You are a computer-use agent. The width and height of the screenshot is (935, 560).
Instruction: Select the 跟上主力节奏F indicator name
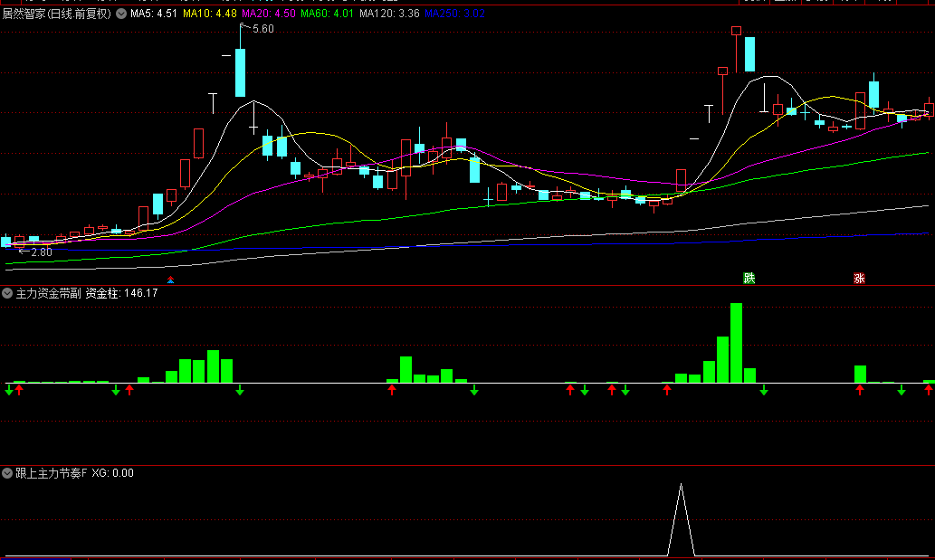[x=52, y=473]
